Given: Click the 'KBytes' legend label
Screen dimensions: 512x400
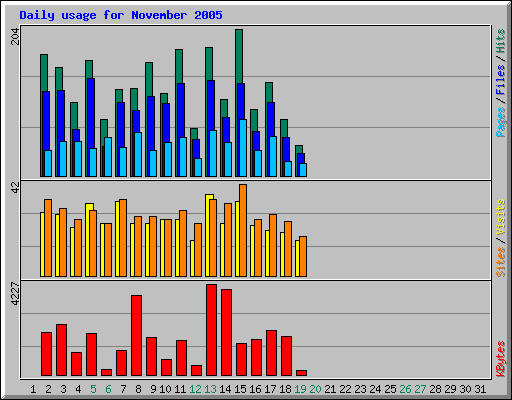Looking at the screenshot, I should pos(500,359).
